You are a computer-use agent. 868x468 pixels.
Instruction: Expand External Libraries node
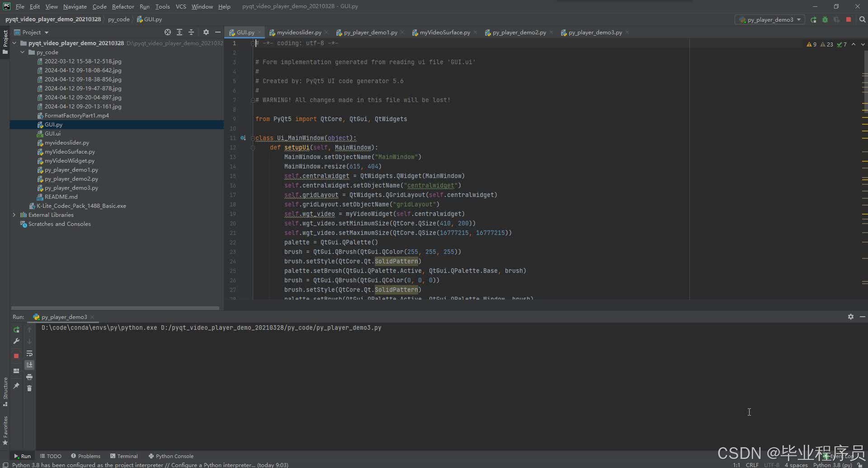click(x=14, y=215)
